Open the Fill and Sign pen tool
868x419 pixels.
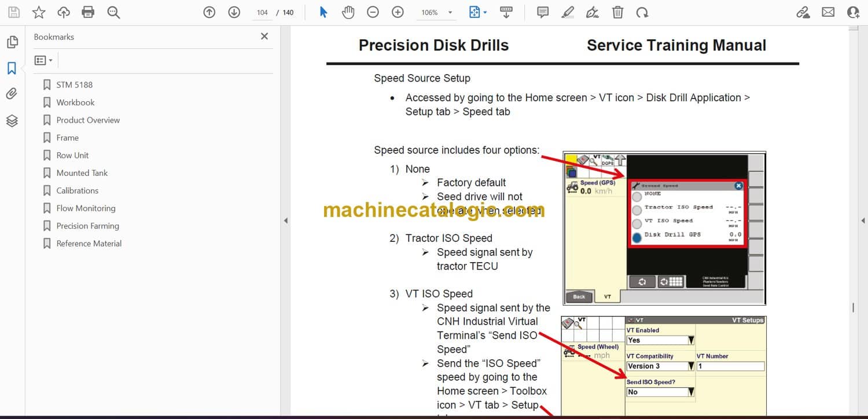[x=593, y=12]
